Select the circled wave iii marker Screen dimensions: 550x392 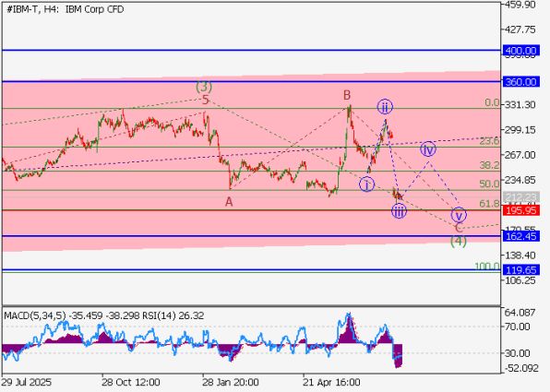tap(399, 211)
